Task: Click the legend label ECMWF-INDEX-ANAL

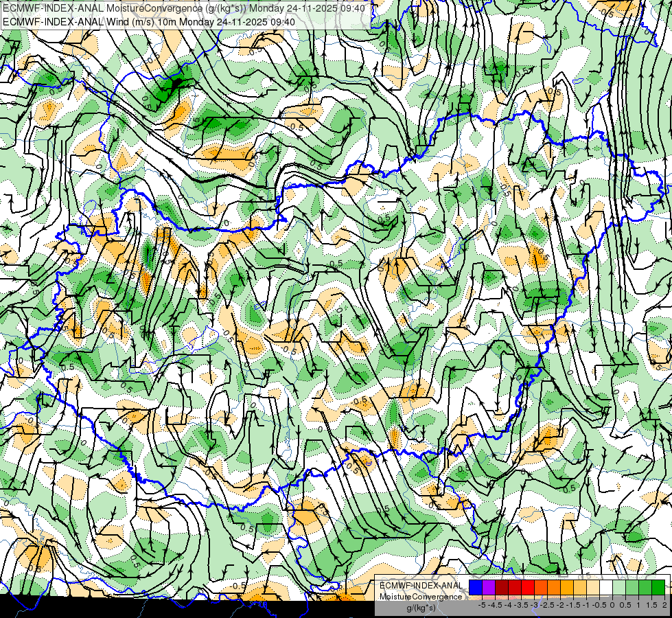Action: 421,586
